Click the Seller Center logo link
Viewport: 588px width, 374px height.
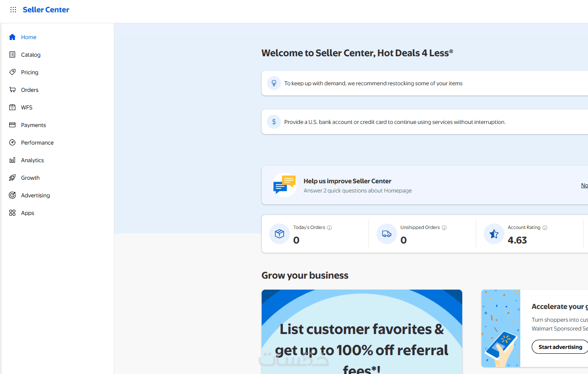tap(46, 10)
